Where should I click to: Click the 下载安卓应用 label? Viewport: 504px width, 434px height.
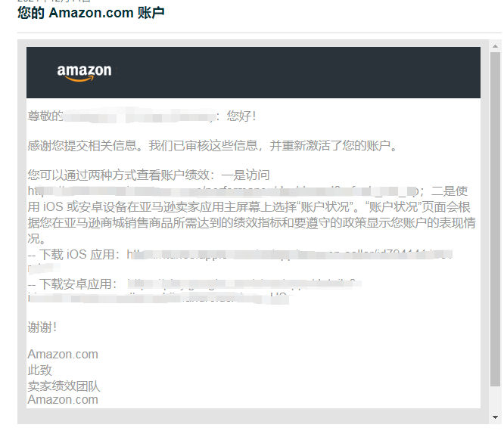[x=73, y=284]
